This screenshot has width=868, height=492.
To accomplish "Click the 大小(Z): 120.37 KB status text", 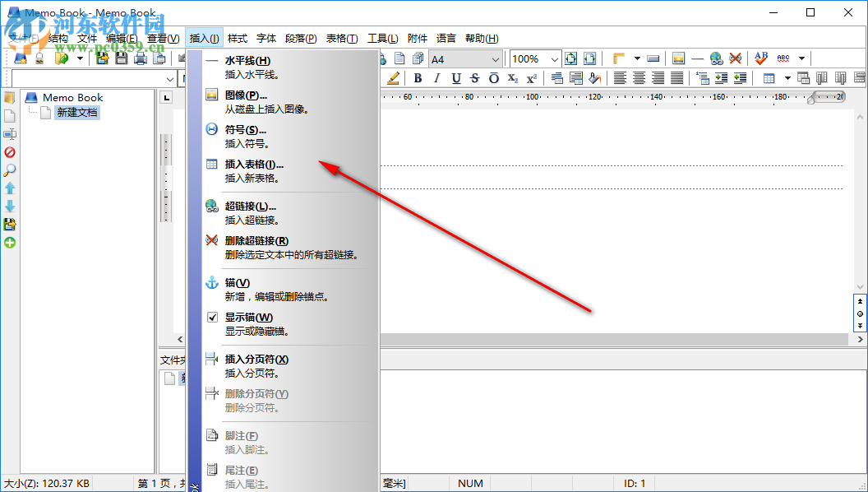I will (47, 483).
